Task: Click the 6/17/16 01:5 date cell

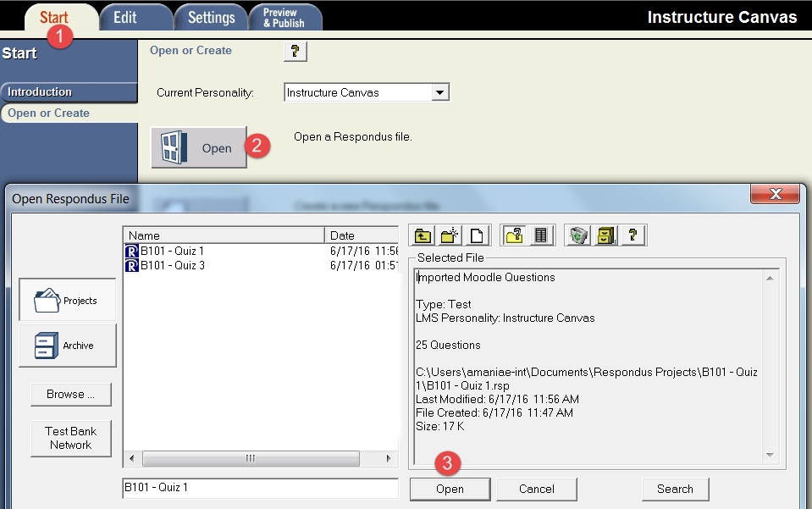Action: (364, 266)
